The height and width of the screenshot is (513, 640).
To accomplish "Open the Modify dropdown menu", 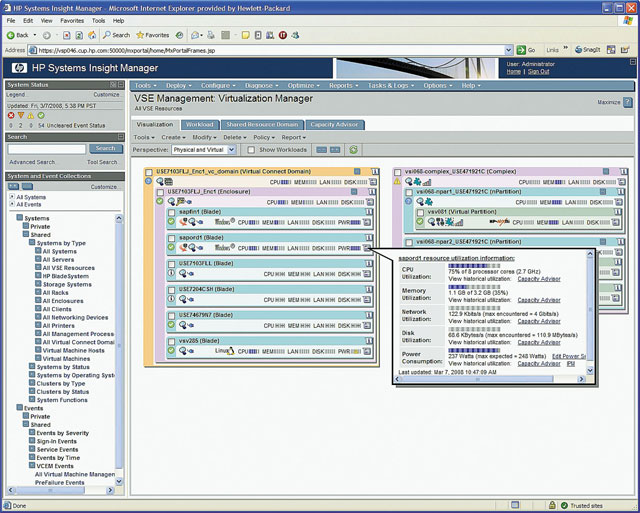I will 204,137.
